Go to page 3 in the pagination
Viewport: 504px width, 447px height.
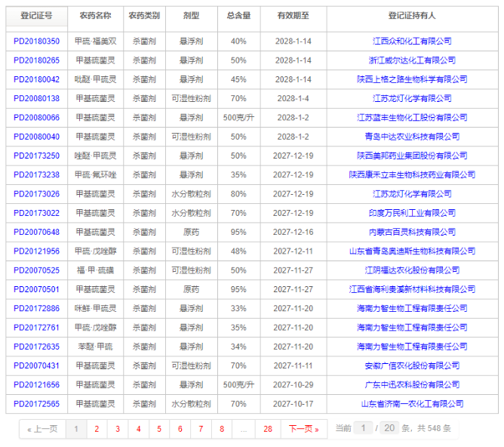pyautogui.click(x=118, y=429)
